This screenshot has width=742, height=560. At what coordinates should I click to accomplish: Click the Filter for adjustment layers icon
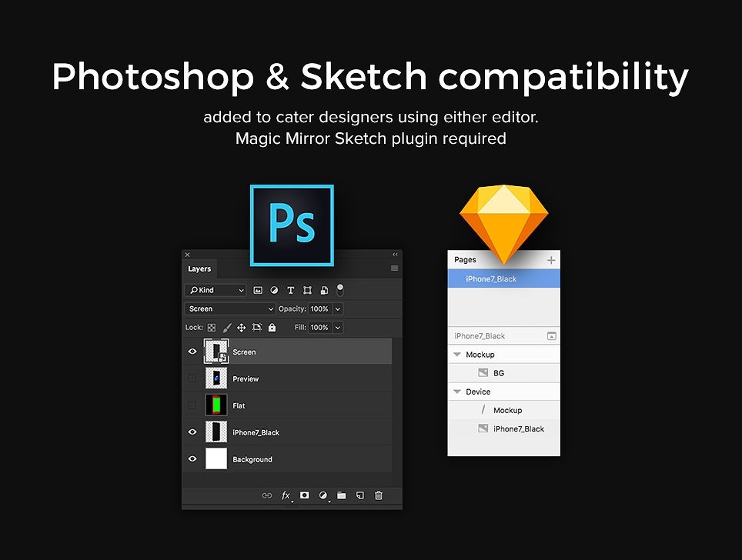pos(274,290)
